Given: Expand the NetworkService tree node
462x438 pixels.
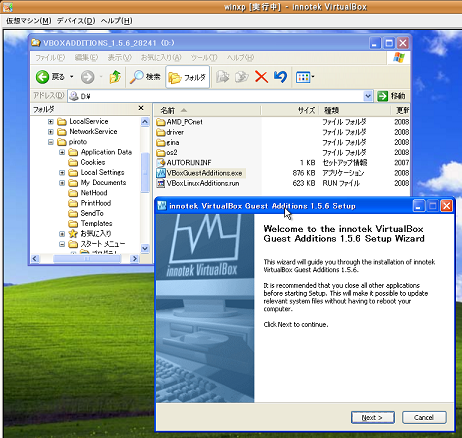Looking at the screenshot, I should pos(51,132).
